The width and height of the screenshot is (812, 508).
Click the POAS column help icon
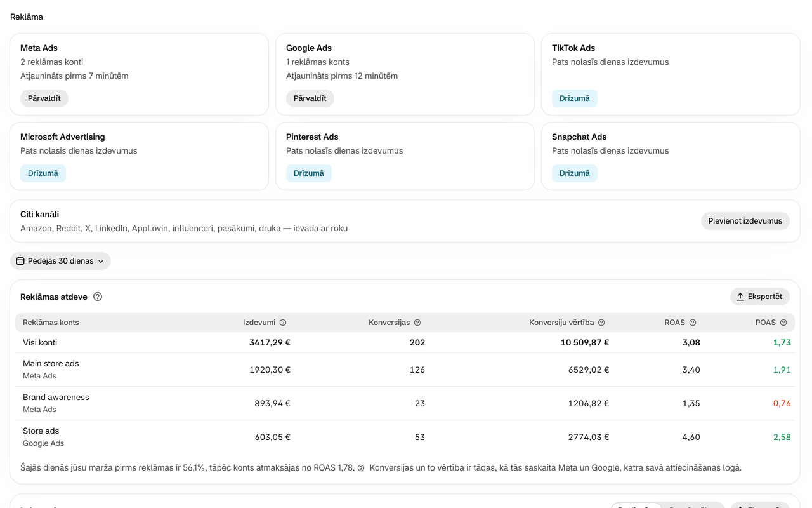tap(783, 323)
